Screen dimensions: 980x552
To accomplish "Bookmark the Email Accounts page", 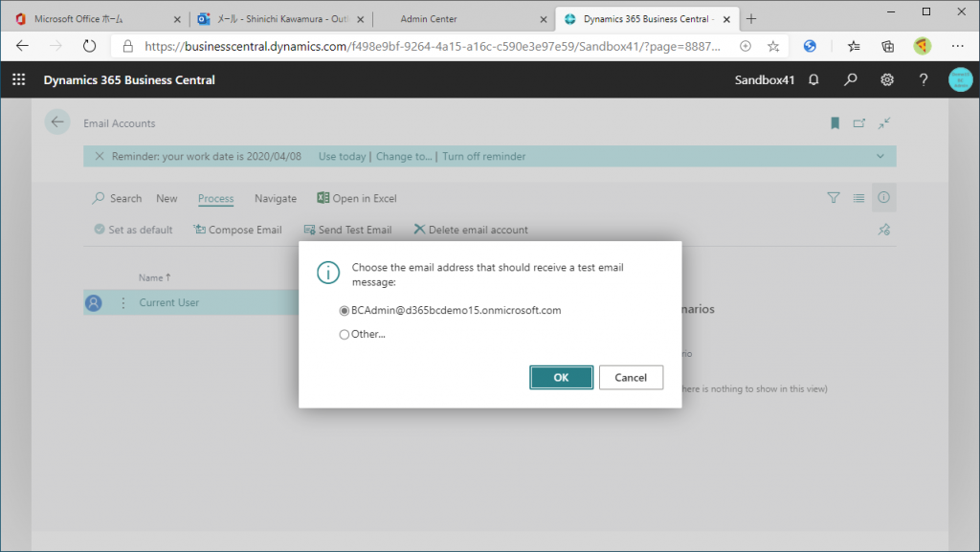I will [835, 123].
